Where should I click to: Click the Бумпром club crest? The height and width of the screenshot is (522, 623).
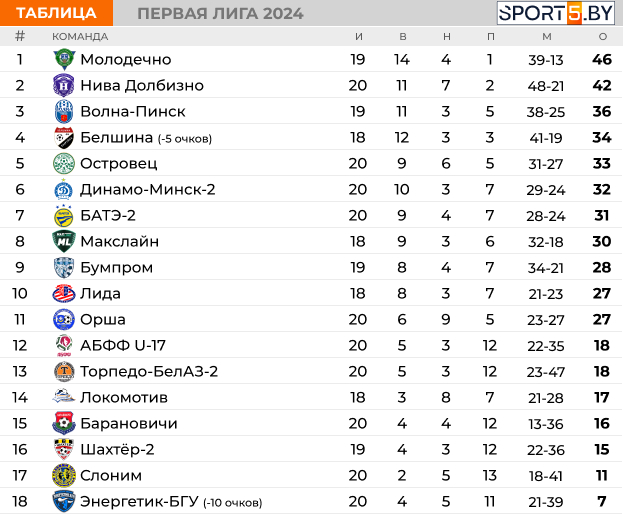tap(64, 267)
